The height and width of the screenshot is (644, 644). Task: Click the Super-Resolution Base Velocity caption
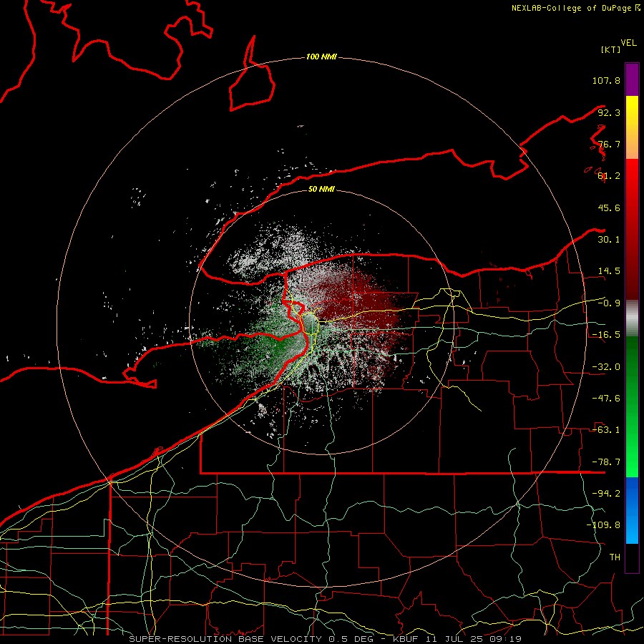pyautogui.click(x=325, y=639)
